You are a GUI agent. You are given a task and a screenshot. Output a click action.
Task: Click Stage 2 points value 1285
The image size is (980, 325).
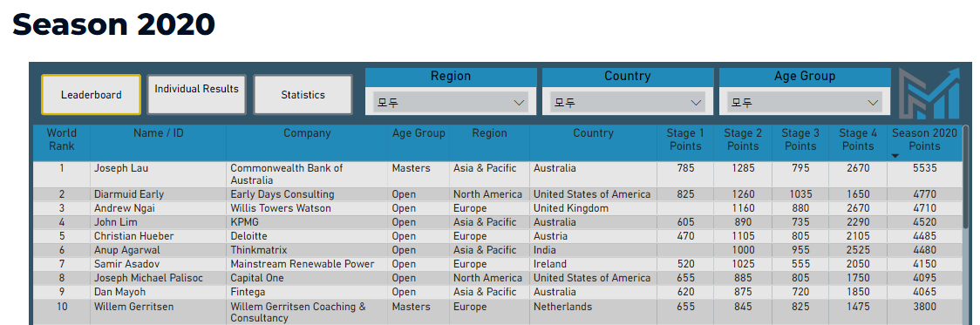[x=743, y=168]
